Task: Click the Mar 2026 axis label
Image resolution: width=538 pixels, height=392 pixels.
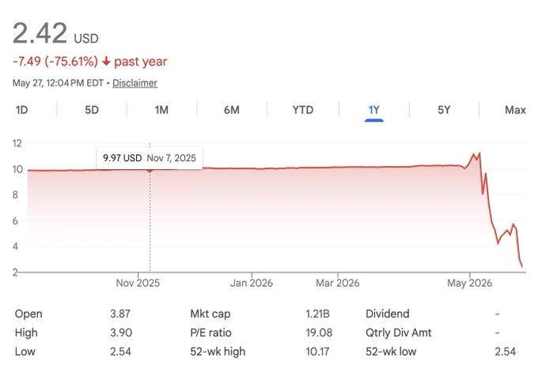Action: 338,283
